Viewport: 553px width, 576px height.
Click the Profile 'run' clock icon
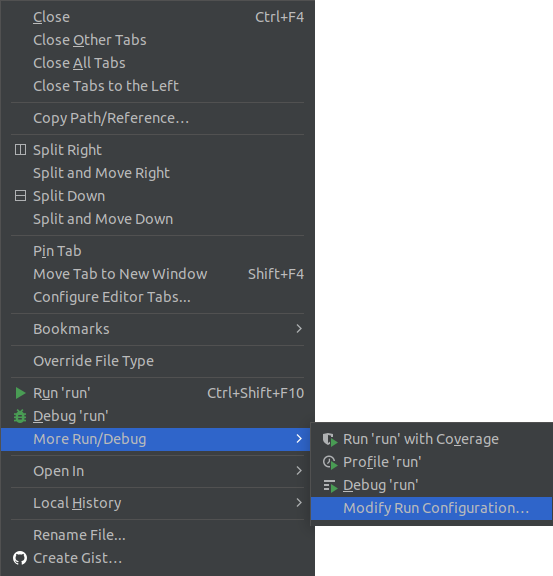(x=330, y=462)
